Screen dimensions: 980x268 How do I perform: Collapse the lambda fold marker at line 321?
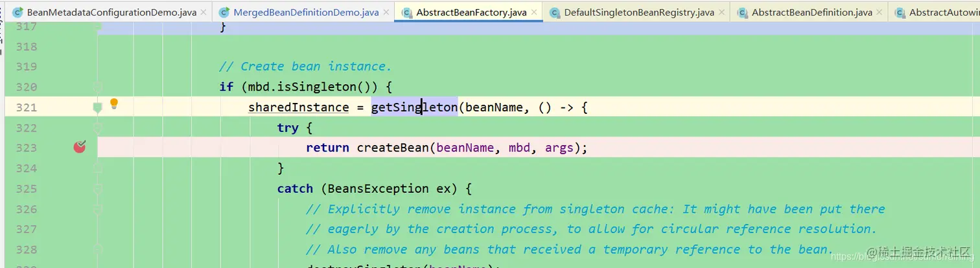pyautogui.click(x=98, y=107)
